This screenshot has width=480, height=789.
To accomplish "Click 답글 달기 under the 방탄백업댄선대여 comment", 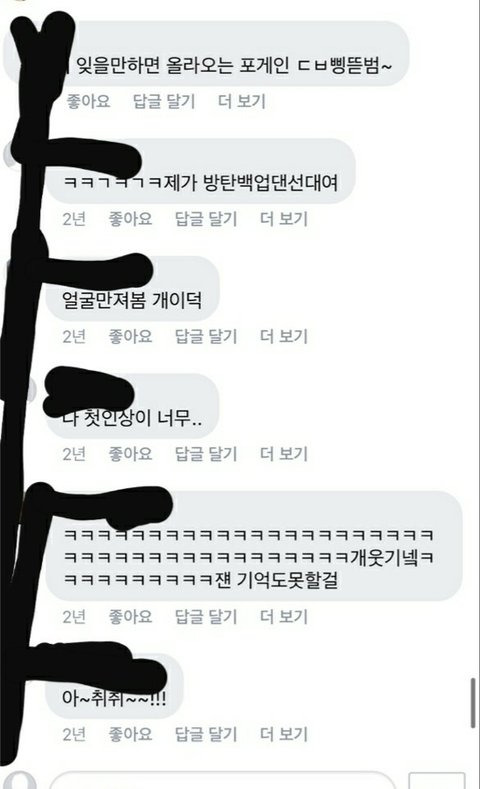I will tap(206, 219).
